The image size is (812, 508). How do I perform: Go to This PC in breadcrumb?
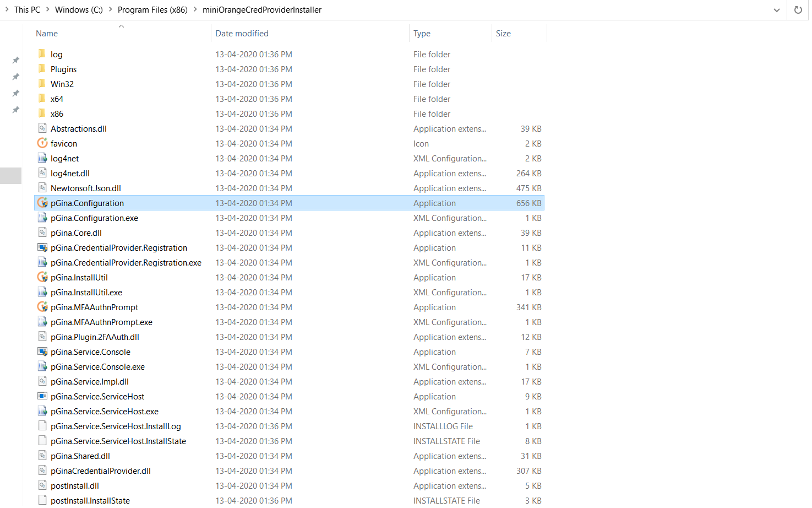pyautogui.click(x=27, y=10)
